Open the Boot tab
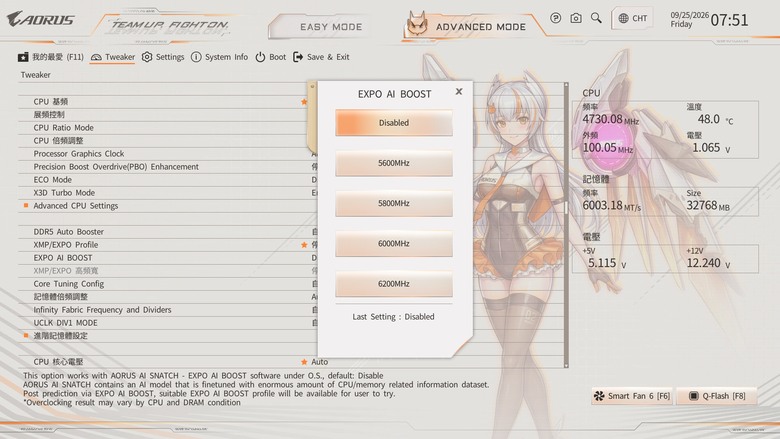Viewport: 780px width, 439px height. [271, 57]
